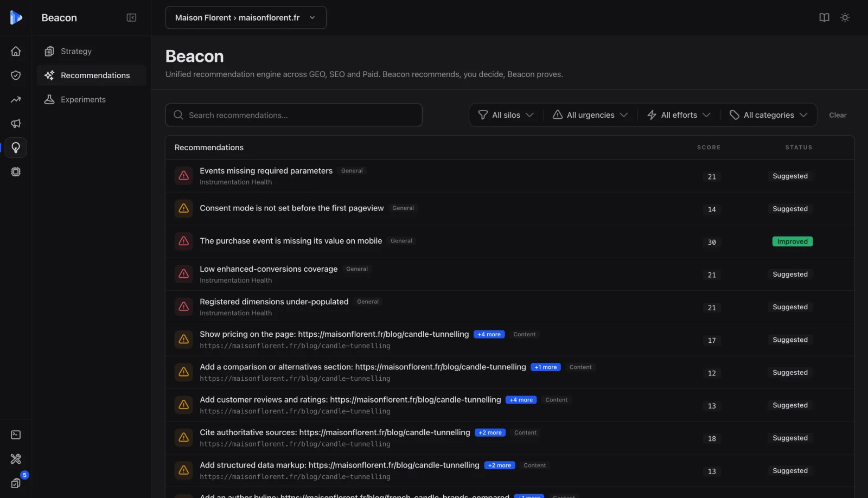Click the Content tag on Show pricing row
Viewport: 868px width, 498px height.
[x=524, y=334]
